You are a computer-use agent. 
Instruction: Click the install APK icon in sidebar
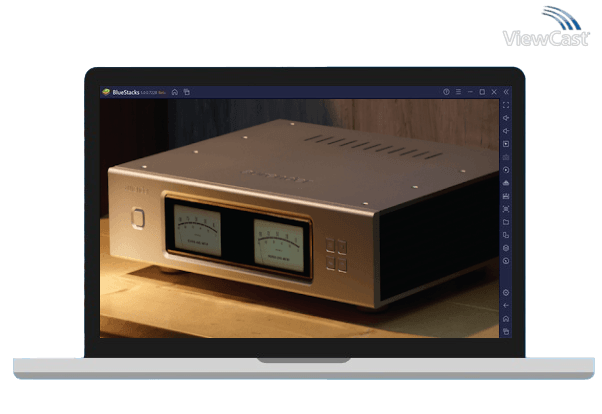(506, 183)
